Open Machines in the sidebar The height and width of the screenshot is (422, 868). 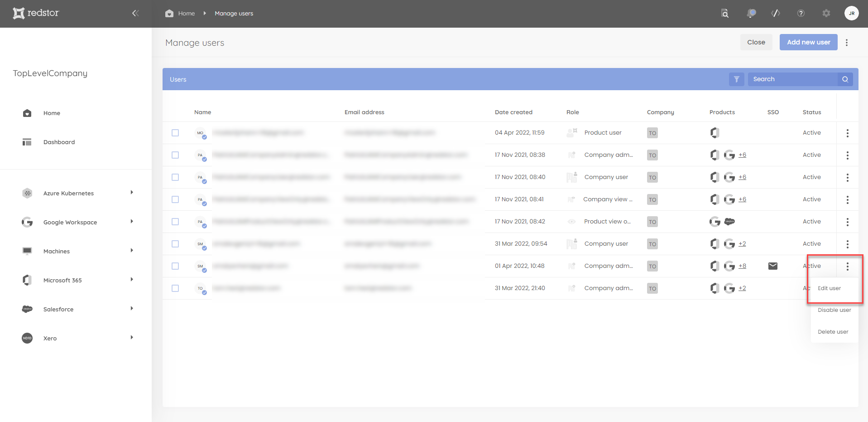pyautogui.click(x=57, y=252)
